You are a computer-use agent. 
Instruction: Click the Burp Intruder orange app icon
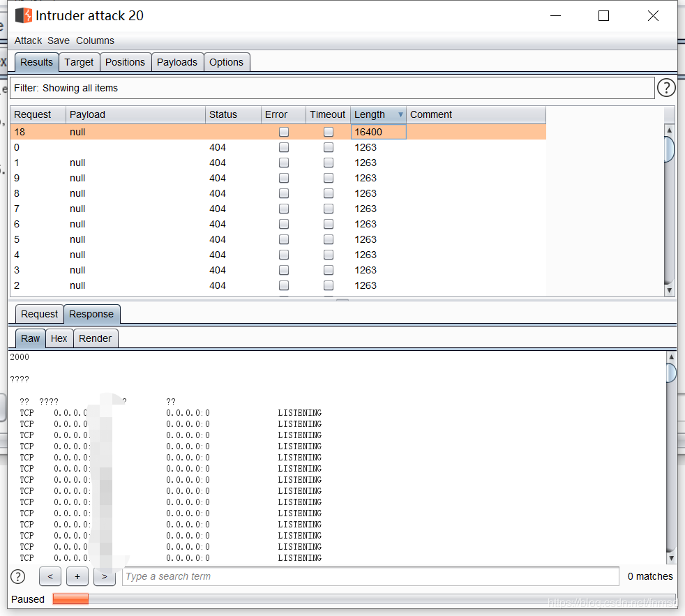click(x=24, y=15)
